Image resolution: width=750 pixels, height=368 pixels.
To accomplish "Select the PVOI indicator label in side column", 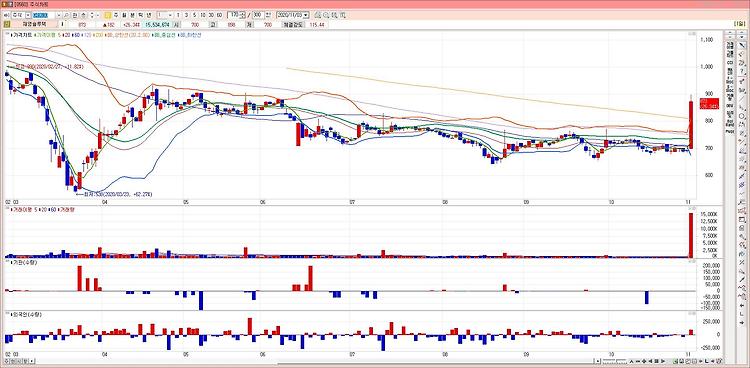I will click(730, 131).
